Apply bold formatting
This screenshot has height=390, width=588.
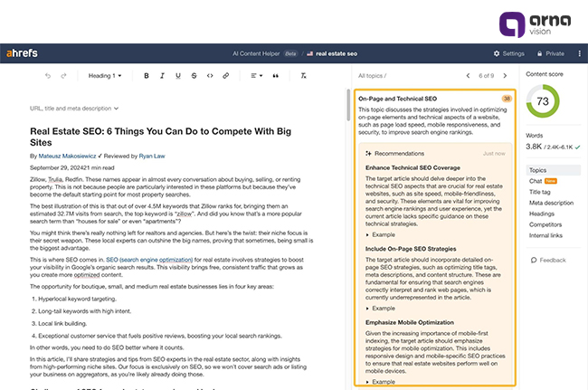[x=147, y=76]
